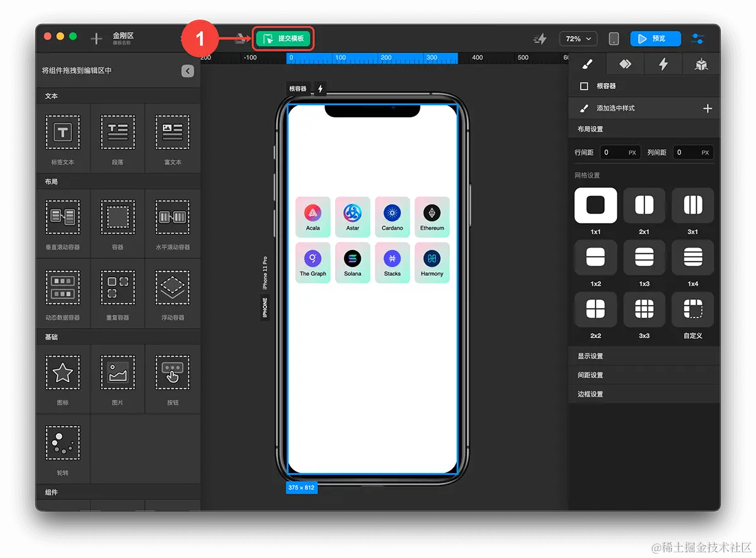Click The Graph tile in phone preview
The height and width of the screenshot is (558, 756).
tap(313, 263)
